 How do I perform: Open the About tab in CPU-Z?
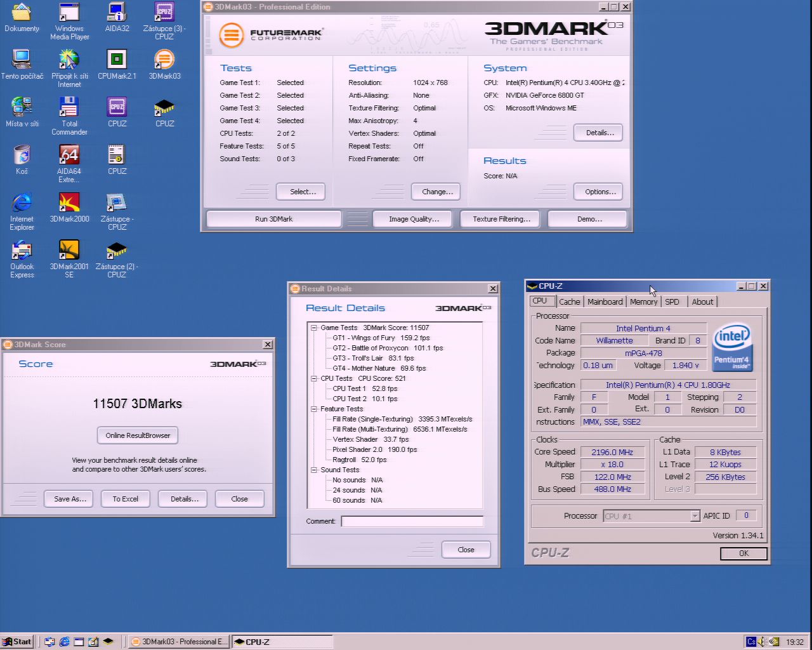(x=702, y=302)
